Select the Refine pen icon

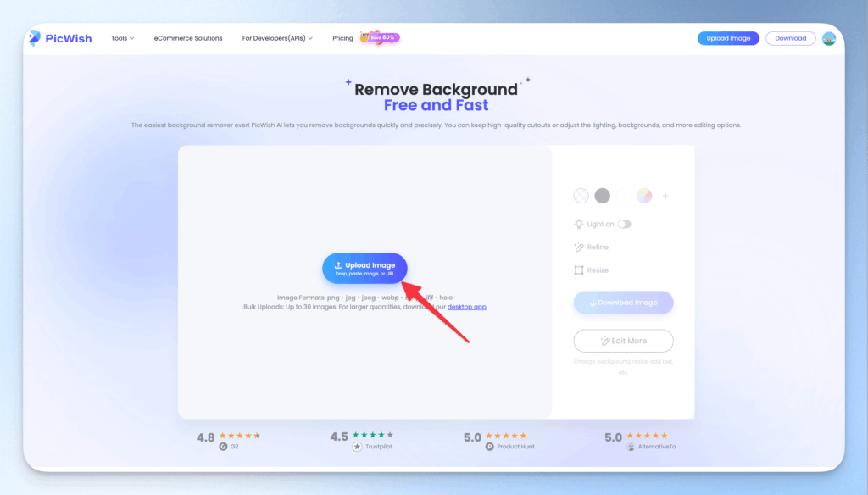point(579,247)
